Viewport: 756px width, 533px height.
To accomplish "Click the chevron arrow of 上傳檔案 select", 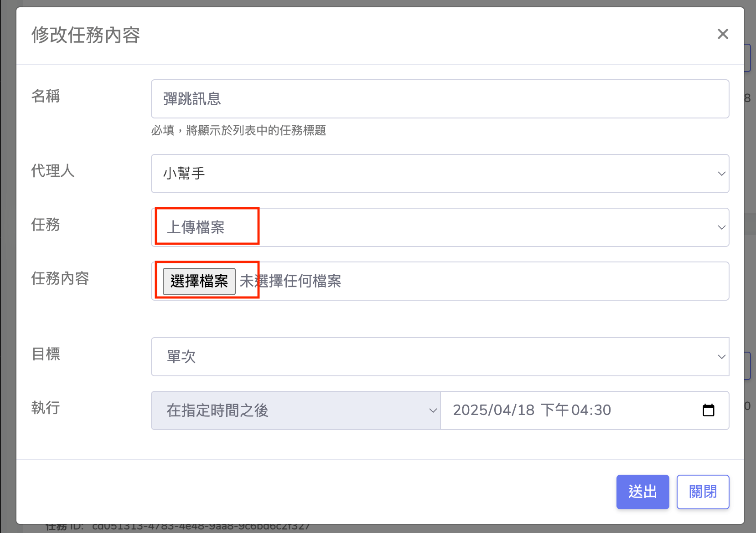I will (x=721, y=227).
